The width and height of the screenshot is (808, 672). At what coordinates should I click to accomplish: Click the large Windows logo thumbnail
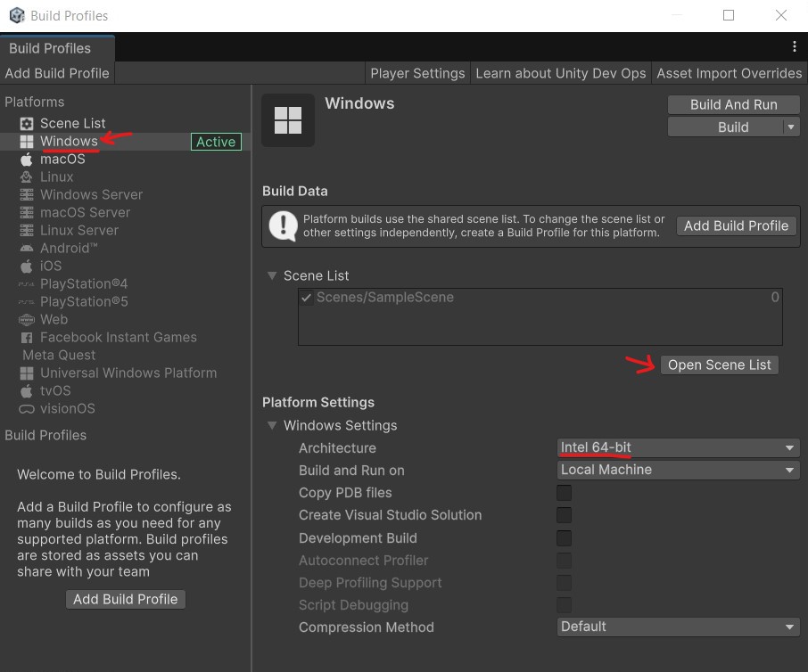(x=288, y=120)
